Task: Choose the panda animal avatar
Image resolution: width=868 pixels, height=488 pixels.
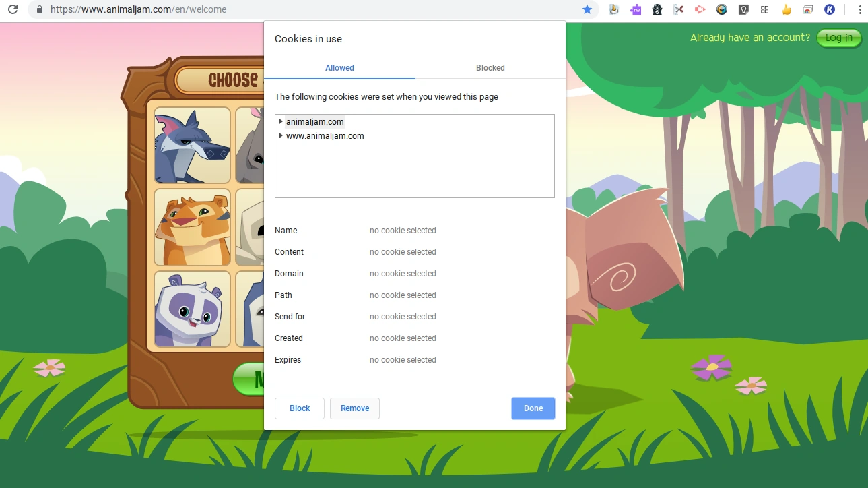Action: 193,309
